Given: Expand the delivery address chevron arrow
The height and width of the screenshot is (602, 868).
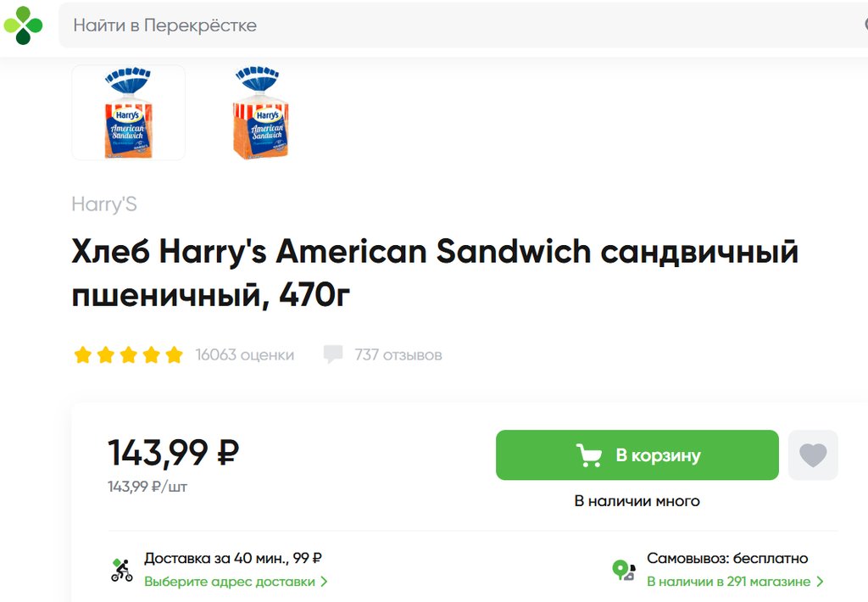Looking at the screenshot, I should click(x=324, y=582).
